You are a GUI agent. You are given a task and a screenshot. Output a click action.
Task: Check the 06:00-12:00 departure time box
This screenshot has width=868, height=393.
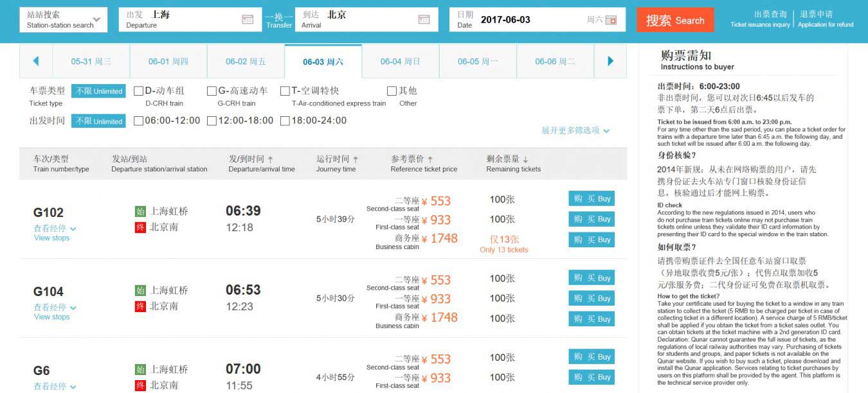point(138,121)
